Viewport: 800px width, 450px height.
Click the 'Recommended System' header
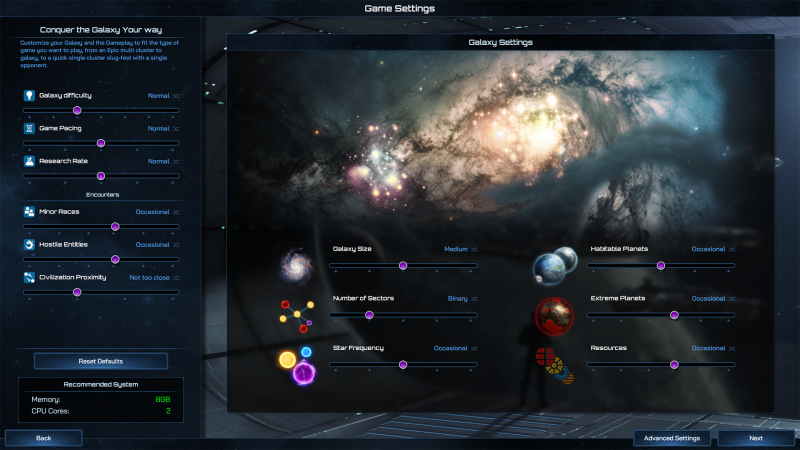click(x=101, y=384)
